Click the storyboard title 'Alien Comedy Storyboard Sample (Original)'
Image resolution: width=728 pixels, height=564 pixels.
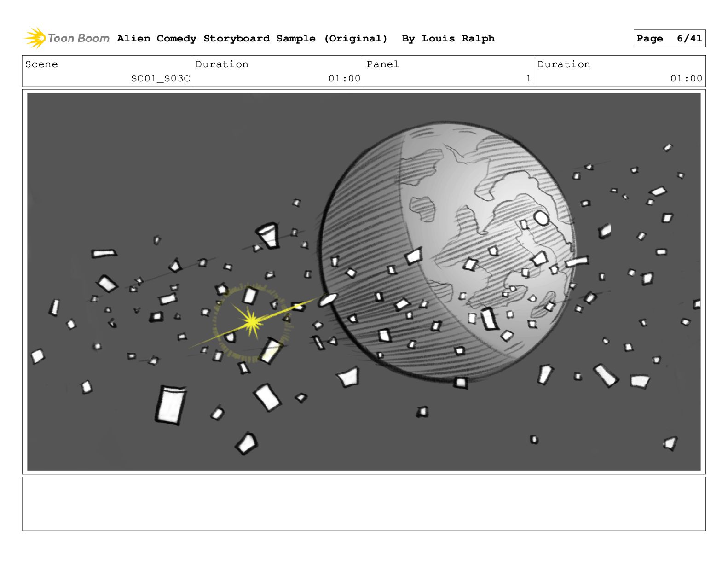[x=252, y=38]
